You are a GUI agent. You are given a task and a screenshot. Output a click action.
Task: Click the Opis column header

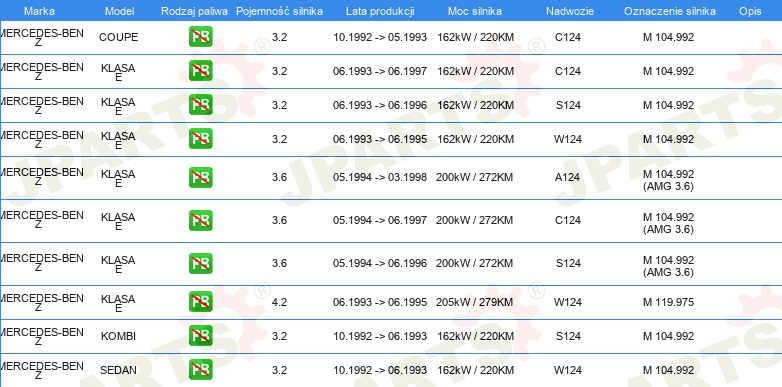point(750,11)
